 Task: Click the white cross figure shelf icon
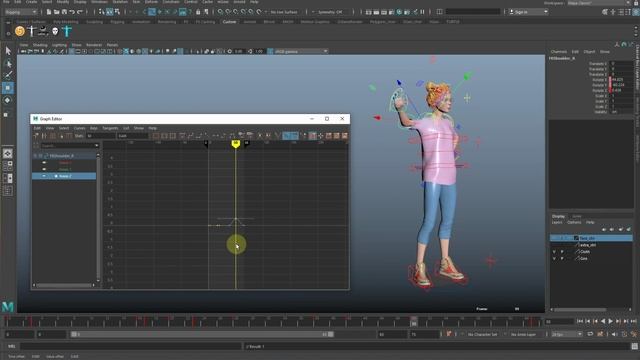coord(32,31)
